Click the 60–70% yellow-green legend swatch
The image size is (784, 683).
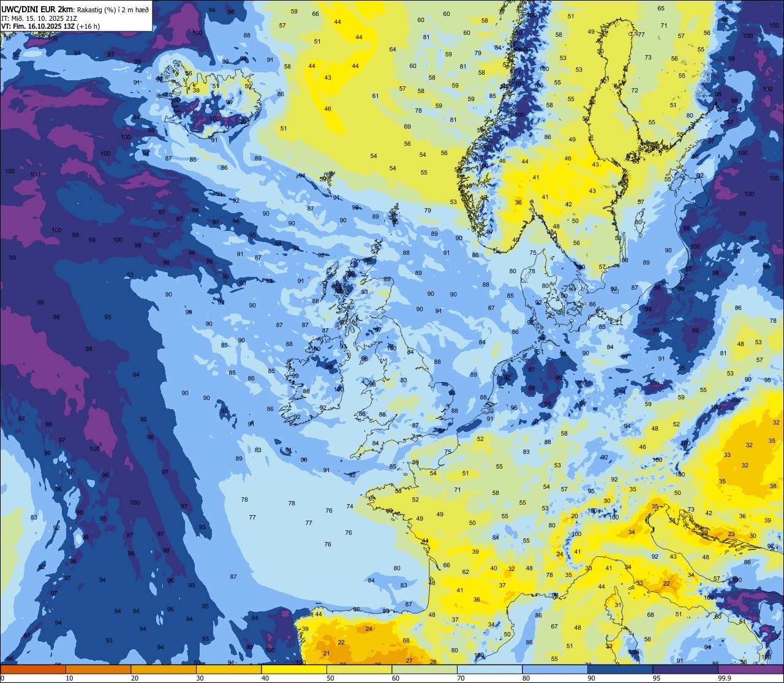coord(424,669)
